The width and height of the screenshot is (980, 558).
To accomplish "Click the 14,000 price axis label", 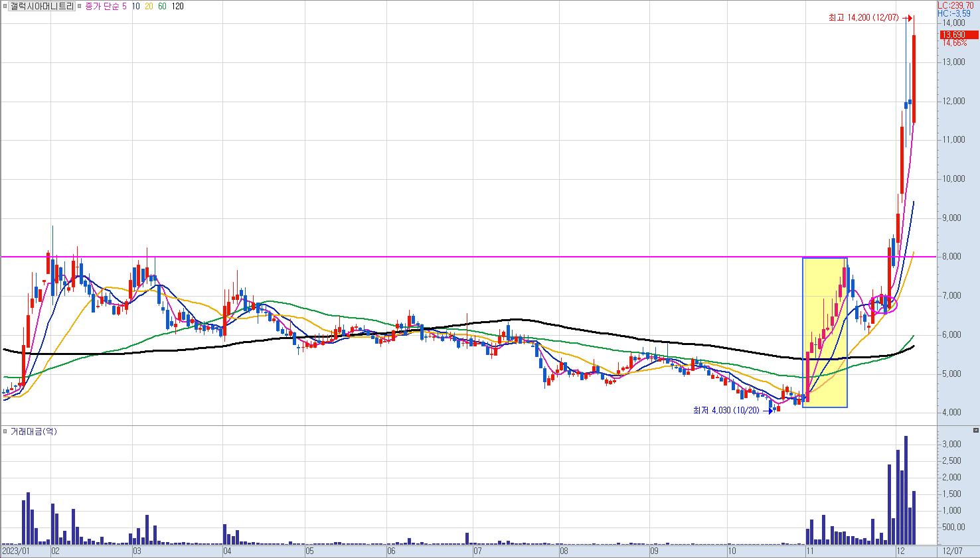I will tap(955, 23).
